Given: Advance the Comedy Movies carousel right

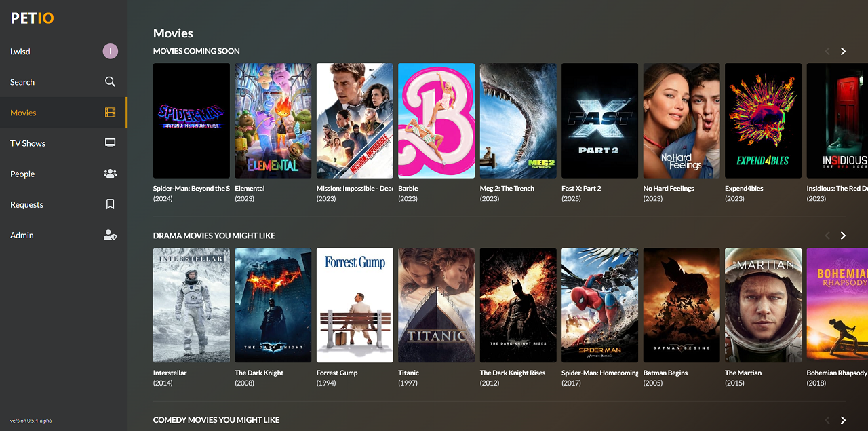Looking at the screenshot, I should pyautogui.click(x=843, y=420).
